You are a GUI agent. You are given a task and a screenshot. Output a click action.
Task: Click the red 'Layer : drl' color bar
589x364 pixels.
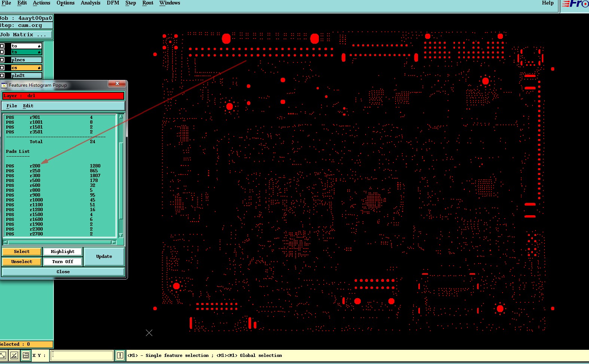(63, 96)
